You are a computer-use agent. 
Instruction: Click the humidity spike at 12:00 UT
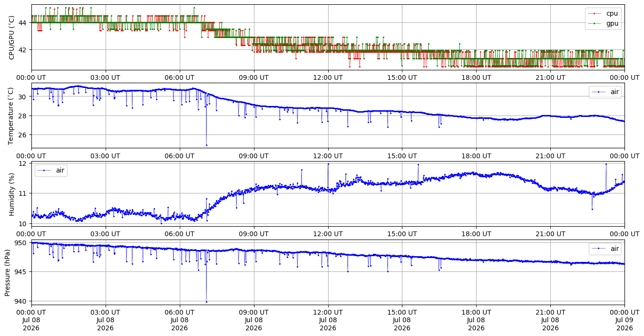(x=328, y=164)
